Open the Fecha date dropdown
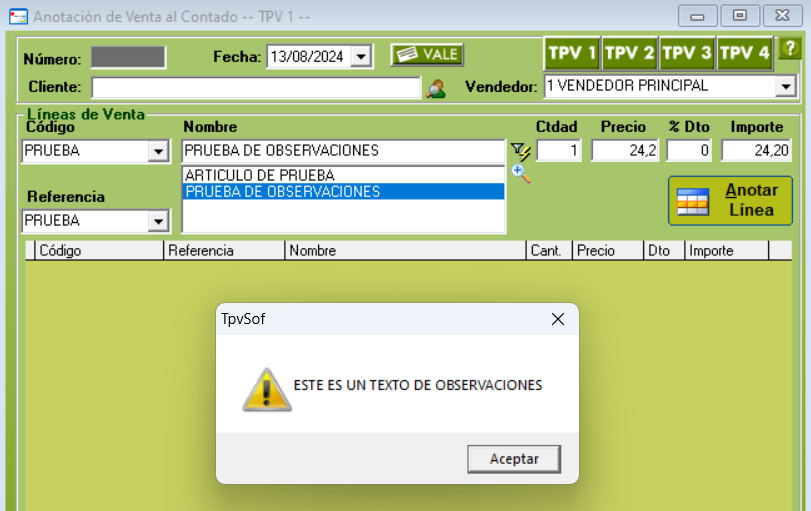 (x=361, y=56)
